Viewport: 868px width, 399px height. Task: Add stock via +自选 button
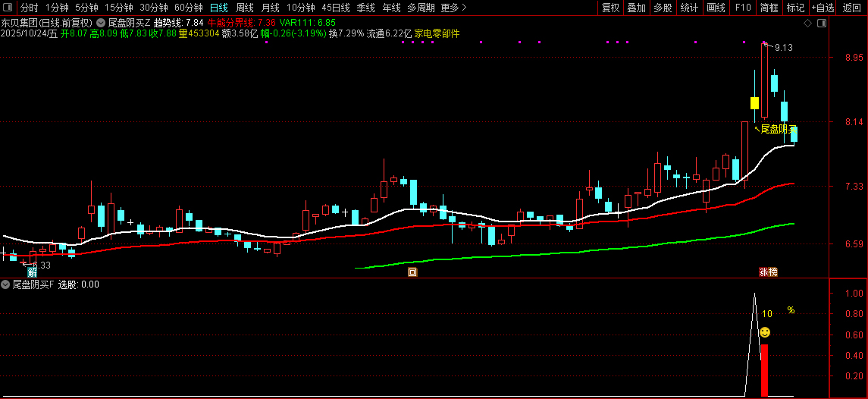coord(823,8)
